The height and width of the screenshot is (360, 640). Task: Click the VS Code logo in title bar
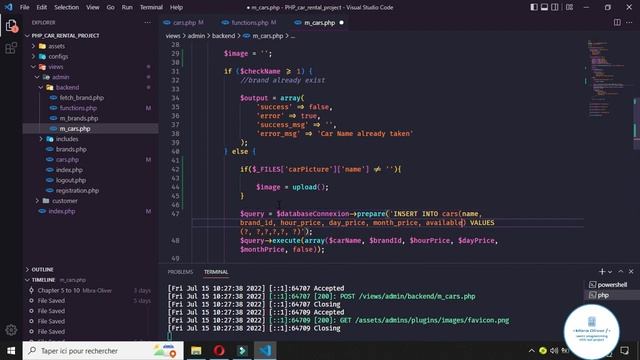pyautogui.click(x=8, y=7)
